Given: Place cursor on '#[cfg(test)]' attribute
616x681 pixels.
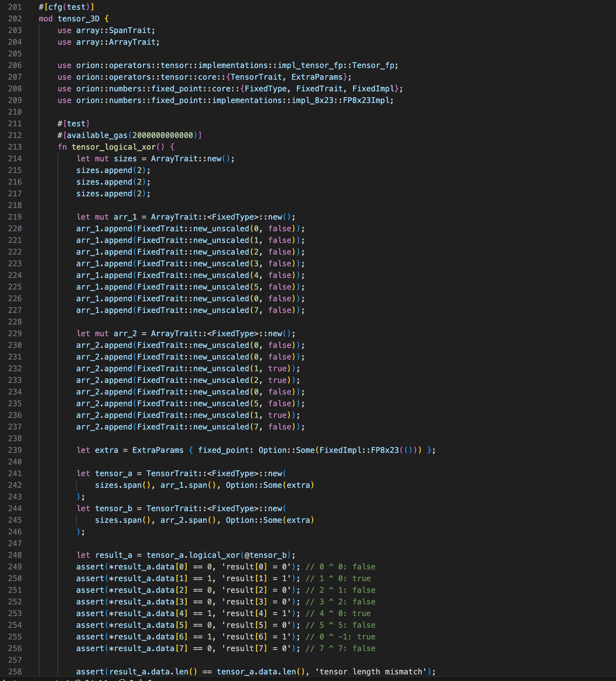Looking at the screenshot, I should 66,7.
